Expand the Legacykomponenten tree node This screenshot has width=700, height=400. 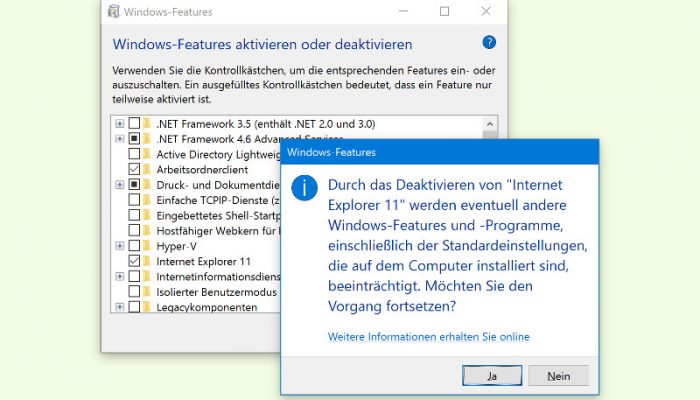point(120,307)
